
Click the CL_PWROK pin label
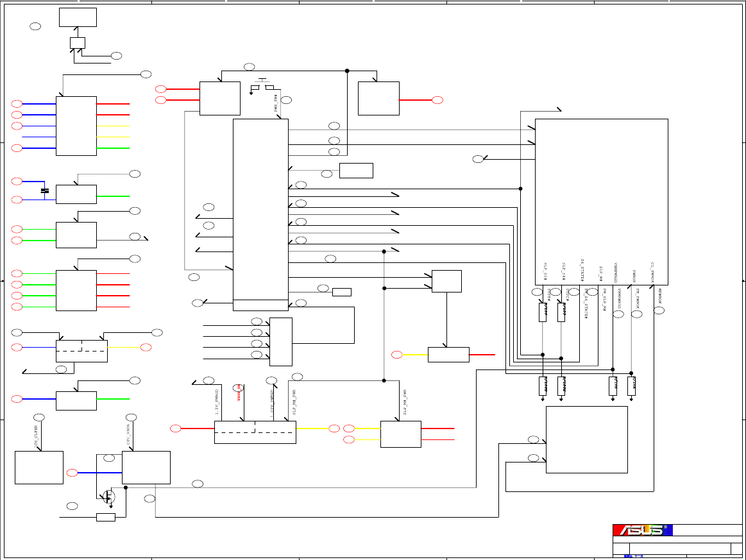[x=652, y=272]
